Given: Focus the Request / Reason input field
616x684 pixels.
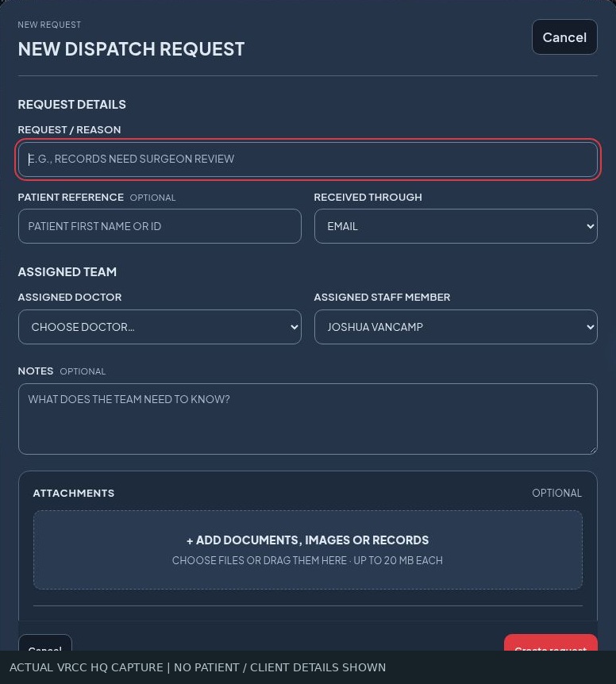Looking at the screenshot, I should click(x=307, y=159).
